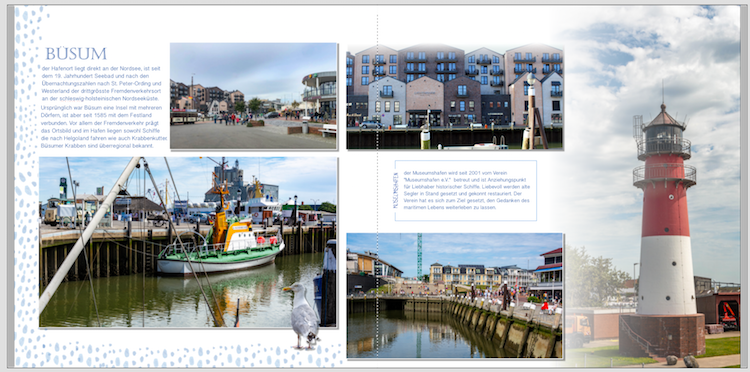Viewport: 750px width, 372px height.
Task: Click the dashed page spine line
Action: click(x=377, y=186)
